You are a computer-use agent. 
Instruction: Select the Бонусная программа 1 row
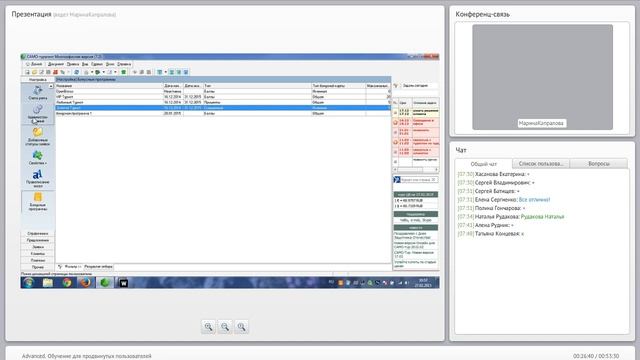click(x=223, y=113)
